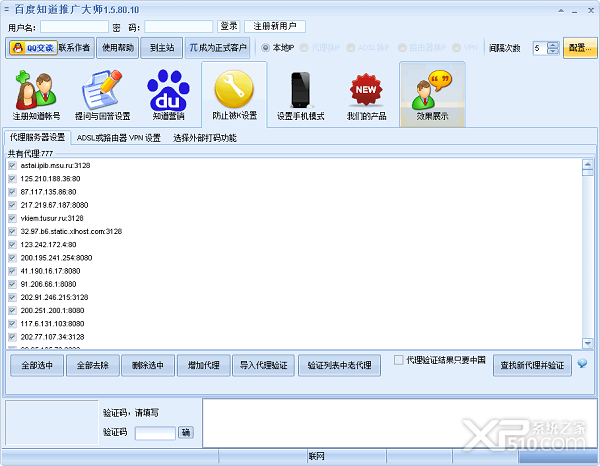Decrease the 间隔次数 spinner value
Screen dimensions: 600x466
click(x=553, y=51)
